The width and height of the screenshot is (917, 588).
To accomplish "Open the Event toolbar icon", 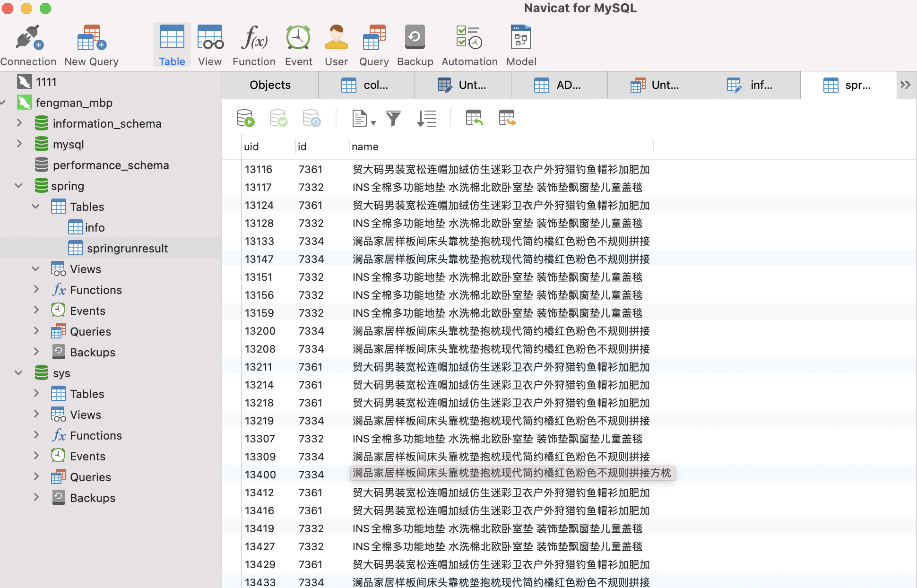I will (298, 45).
